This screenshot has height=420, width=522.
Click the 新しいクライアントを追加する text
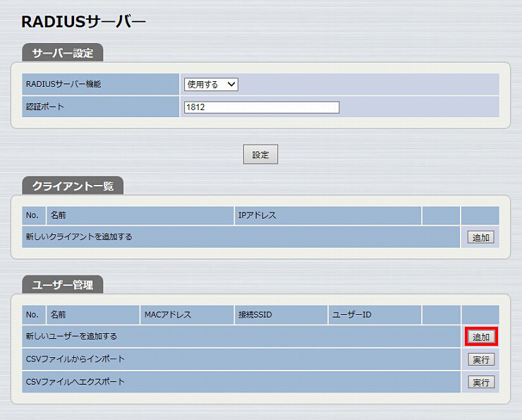(x=79, y=236)
